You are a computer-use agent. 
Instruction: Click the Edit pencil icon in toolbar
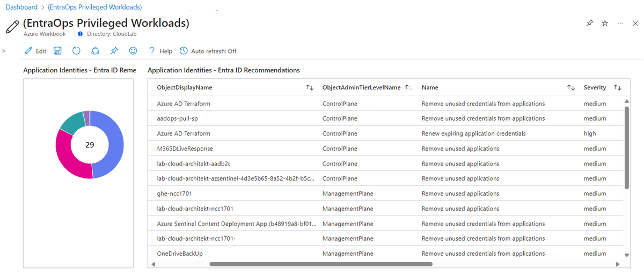29,51
